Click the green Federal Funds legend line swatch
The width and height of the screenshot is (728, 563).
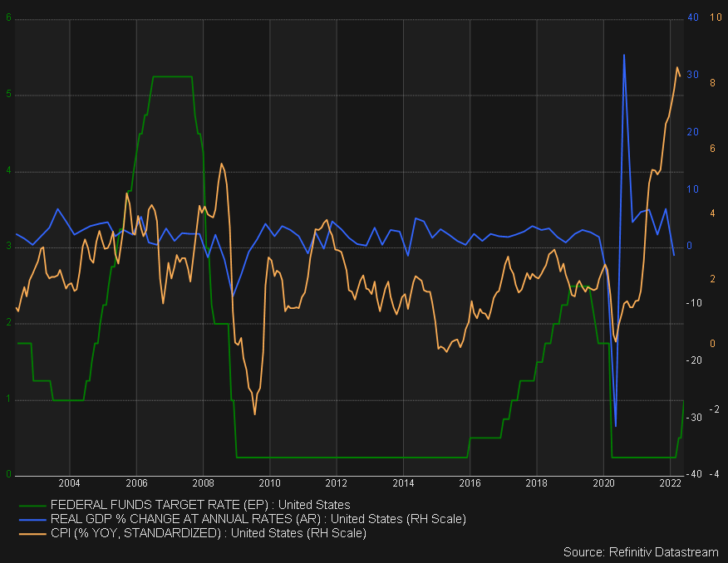pyautogui.click(x=32, y=505)
